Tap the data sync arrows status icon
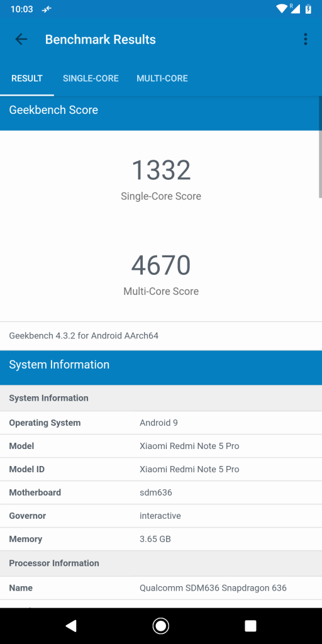 (47, 9)
